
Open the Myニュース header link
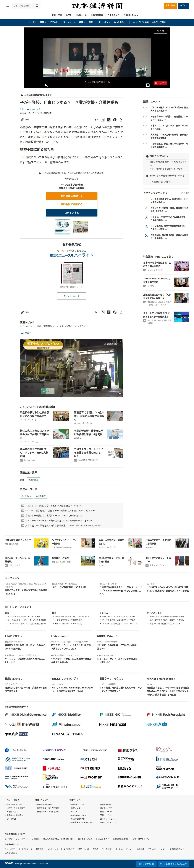[81, 15]
